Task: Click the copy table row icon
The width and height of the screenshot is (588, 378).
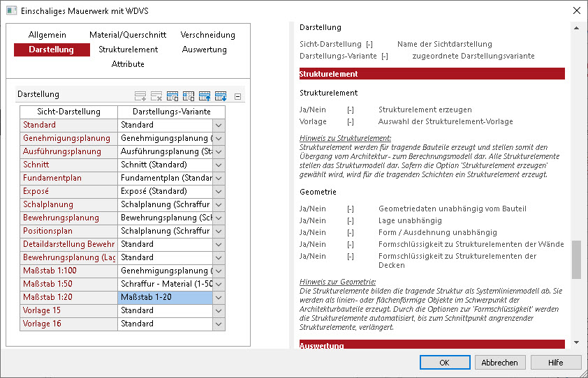Action: [172, 96]
